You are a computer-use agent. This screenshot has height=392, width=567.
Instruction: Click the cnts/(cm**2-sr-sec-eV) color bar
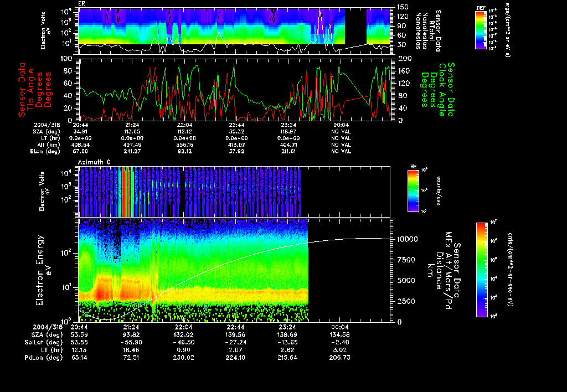(x=482, y=270)
